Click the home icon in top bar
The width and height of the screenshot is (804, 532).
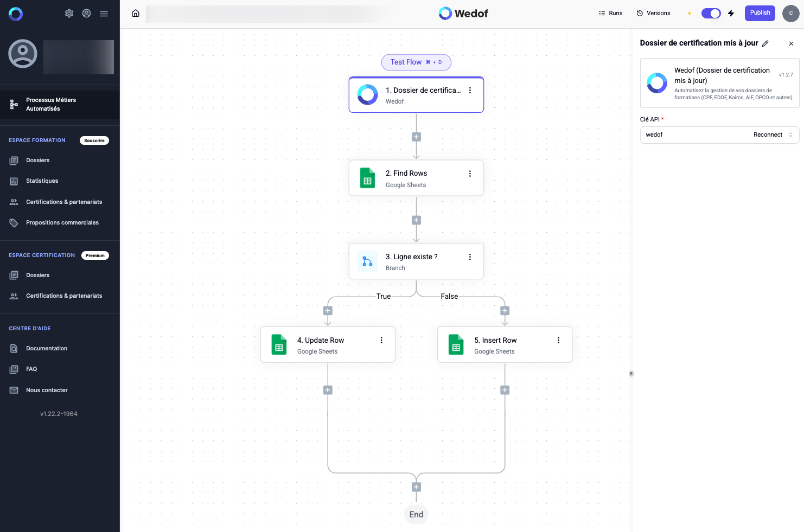[x=136, y=14]
